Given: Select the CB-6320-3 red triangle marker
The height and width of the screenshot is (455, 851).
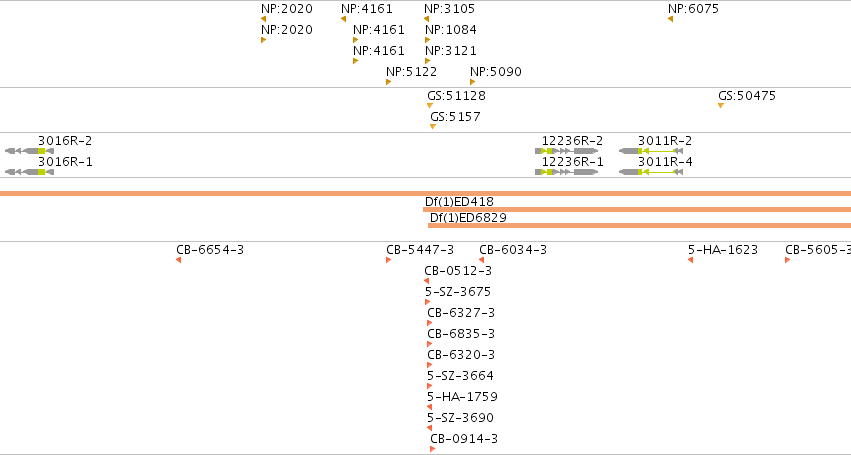Looking at the screenshot, I should tap(430, 365).
